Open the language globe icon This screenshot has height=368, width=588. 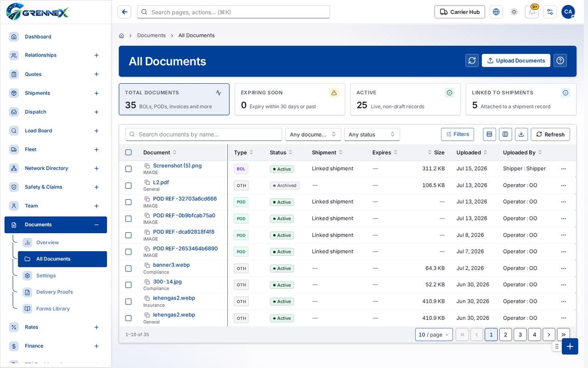pyautogui.click(x=496, y=12)
